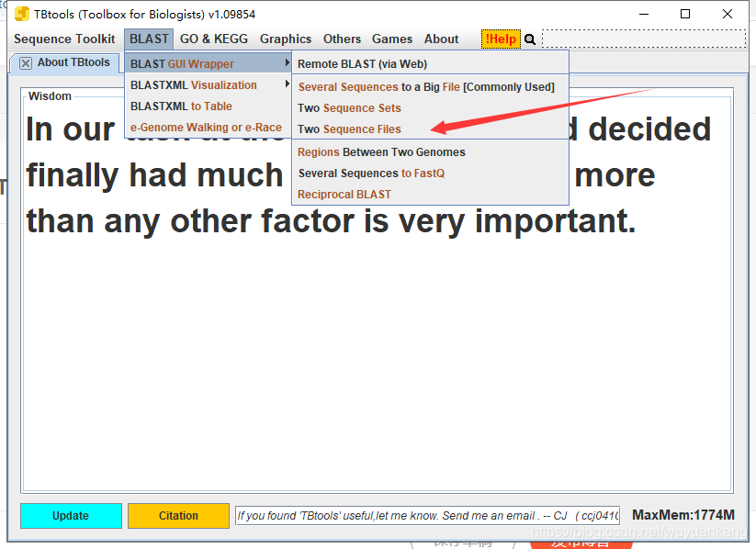Image resolution: width=756 pixels, height=549 pixels.
Task: Expand the BLASTXML Visualization submenu arrow
Action: tap(287, 84)
